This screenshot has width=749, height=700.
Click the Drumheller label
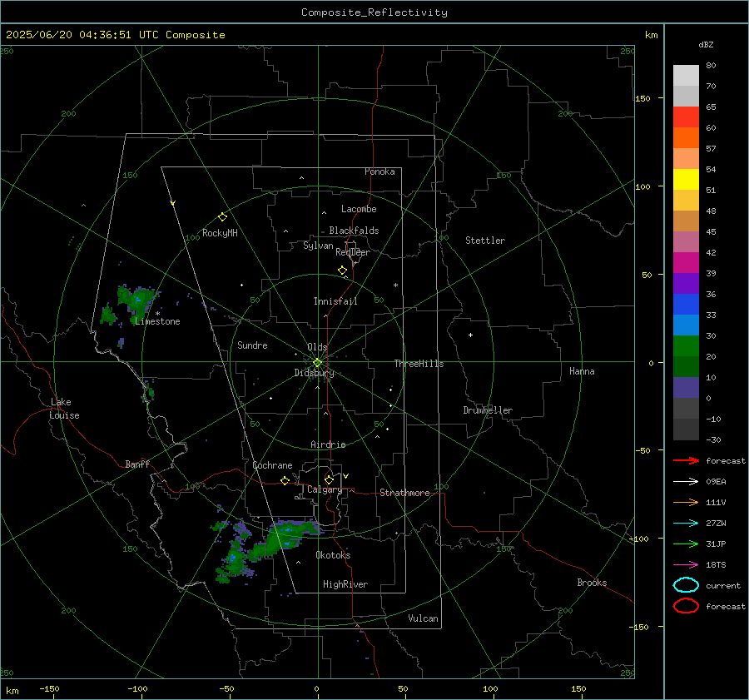pos(488,410)
